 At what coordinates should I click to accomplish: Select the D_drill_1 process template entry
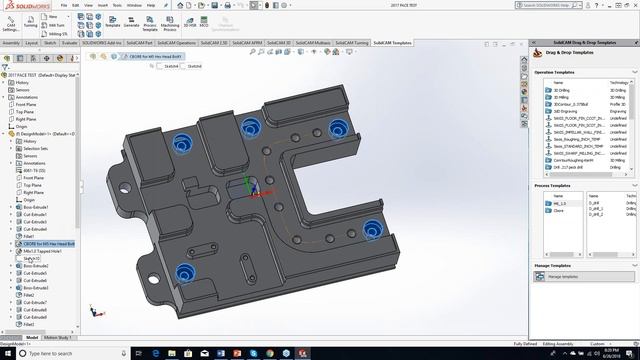pyautogui.click(x=596, y=209)
